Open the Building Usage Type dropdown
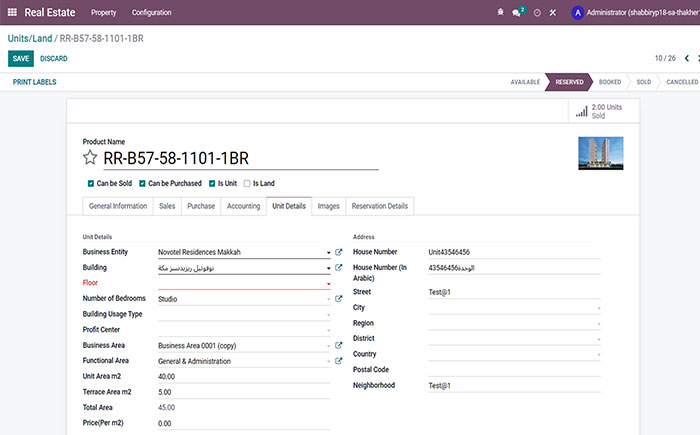 pyautogui.click(x=328, y=315)
